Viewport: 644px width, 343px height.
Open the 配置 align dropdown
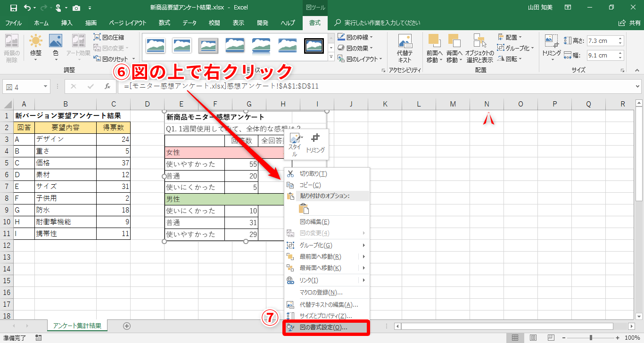(x=510, y=37)
